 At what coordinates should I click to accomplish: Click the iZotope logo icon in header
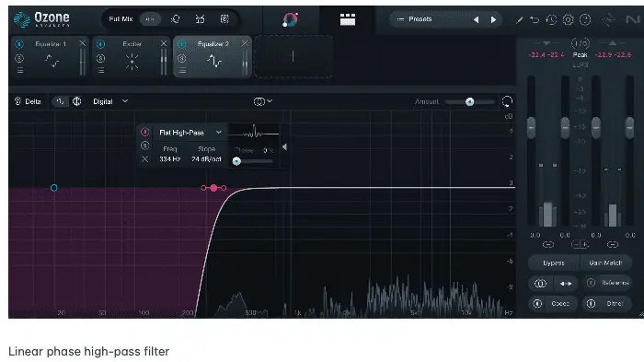pyautogui.click(x=608, y=19)
